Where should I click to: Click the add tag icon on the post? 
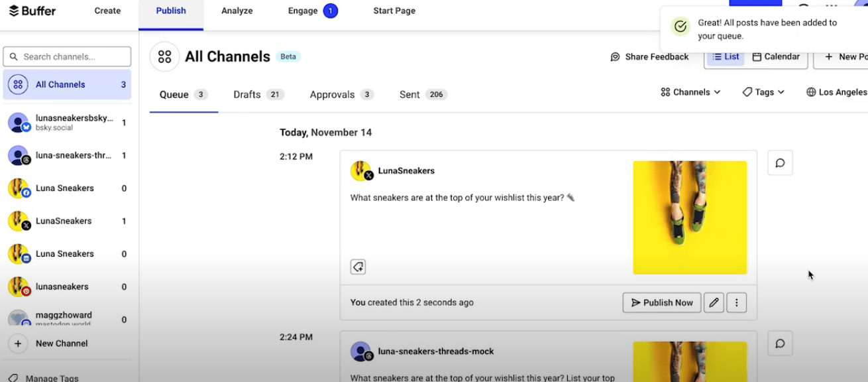point(358,267)
